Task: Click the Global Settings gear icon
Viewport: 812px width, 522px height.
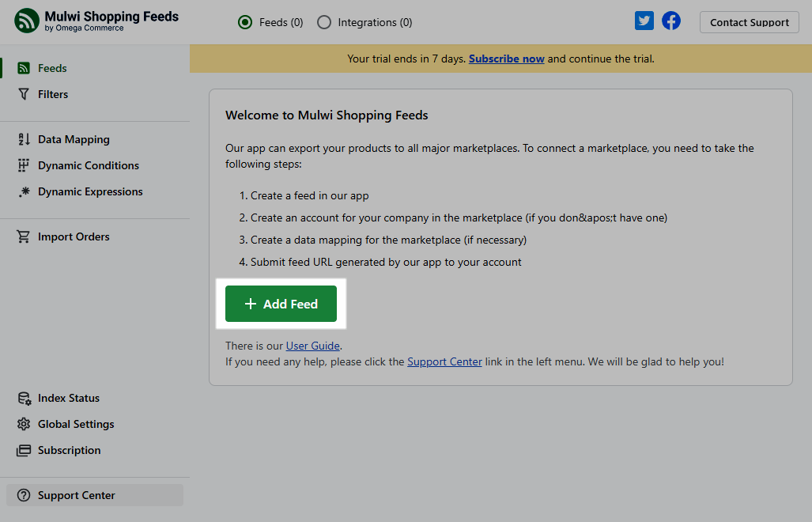Action: pyautogui.click(x=24, y=424)
